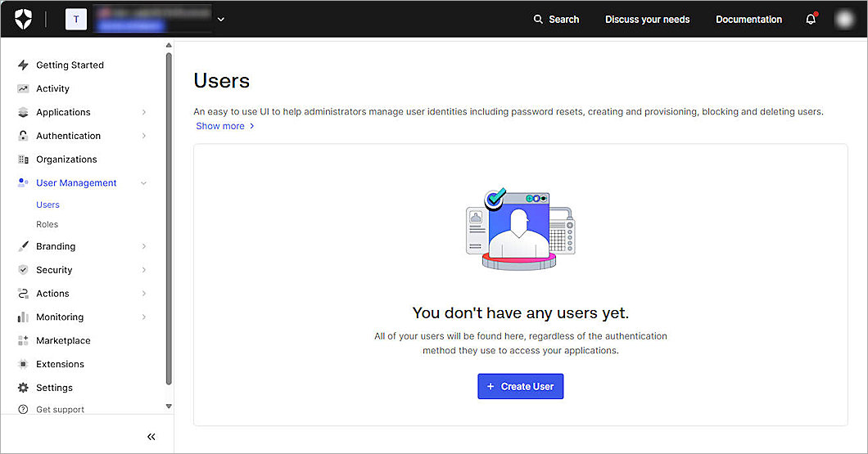Click the Applications stack icon
Viewport: 868px width, 454px height.
pos(23,112)
